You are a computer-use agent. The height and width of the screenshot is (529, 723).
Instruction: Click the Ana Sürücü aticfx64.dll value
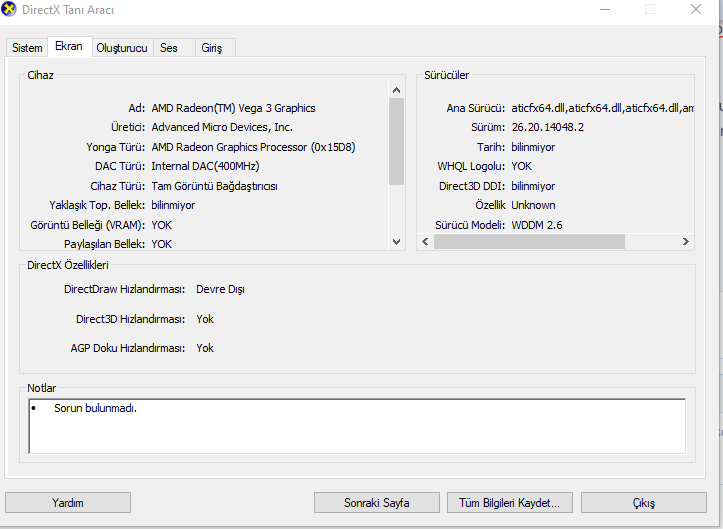[602, 108]
